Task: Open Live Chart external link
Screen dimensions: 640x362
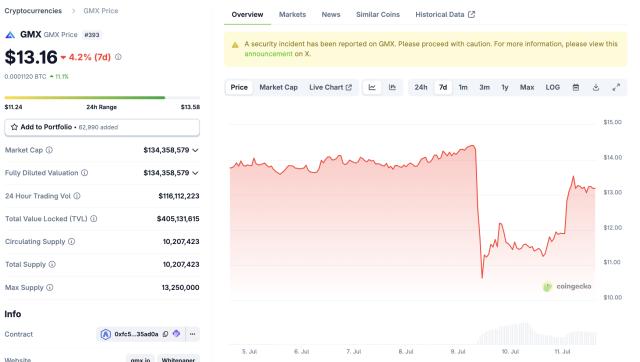Action: pos(330,87)
